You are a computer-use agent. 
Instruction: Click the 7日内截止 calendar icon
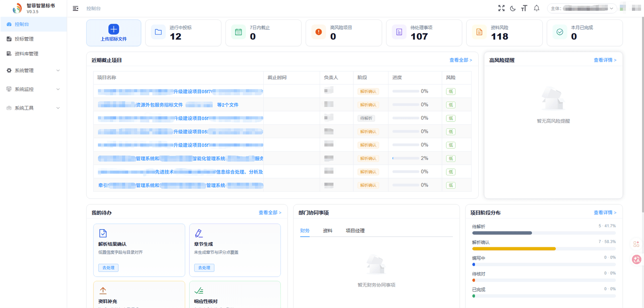(x=238, y=32)
